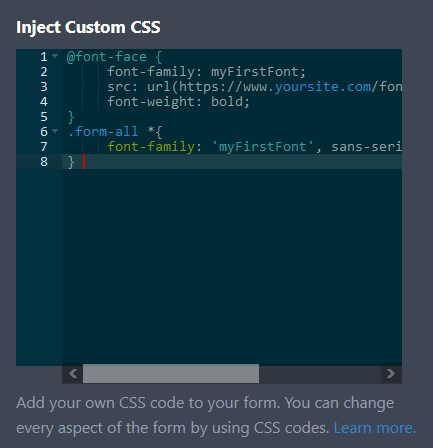Collapse the @font-face block fold arrow
The image size is (433, 448).
pyautogui.click(x=55, y=56)
